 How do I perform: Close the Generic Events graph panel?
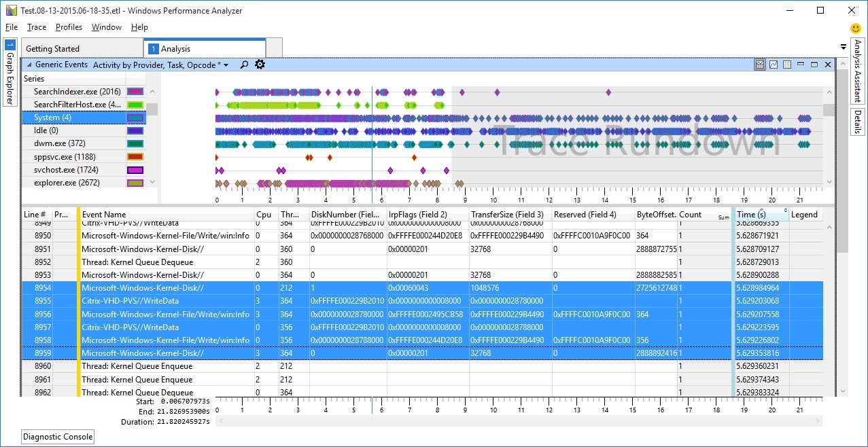[827, 65]
